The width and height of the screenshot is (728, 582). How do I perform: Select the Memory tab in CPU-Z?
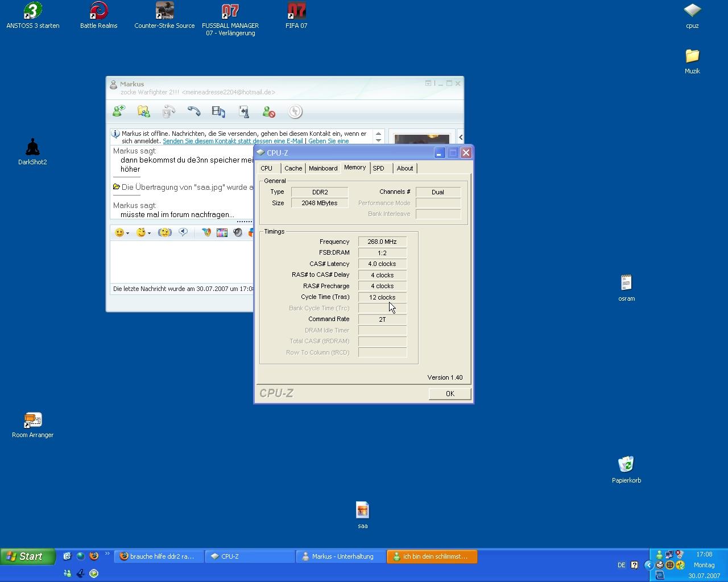[x=355, y=168]
